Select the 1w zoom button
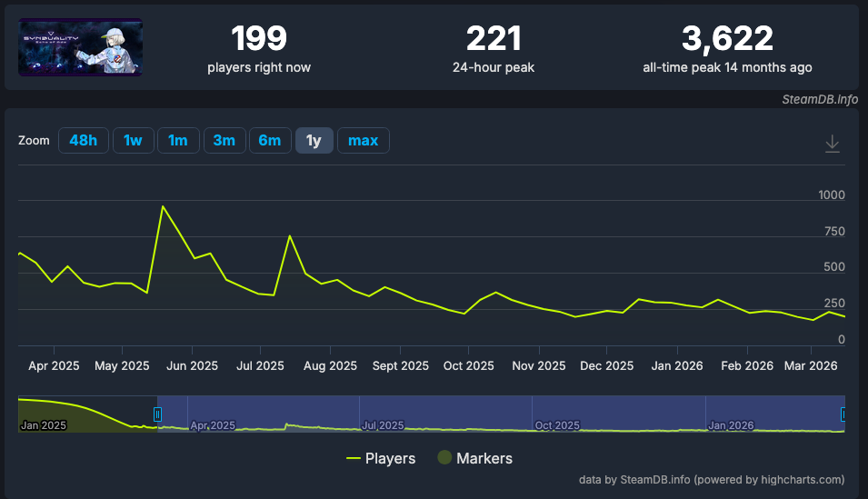The image size is (868, 499). click(x=133, y=140)
